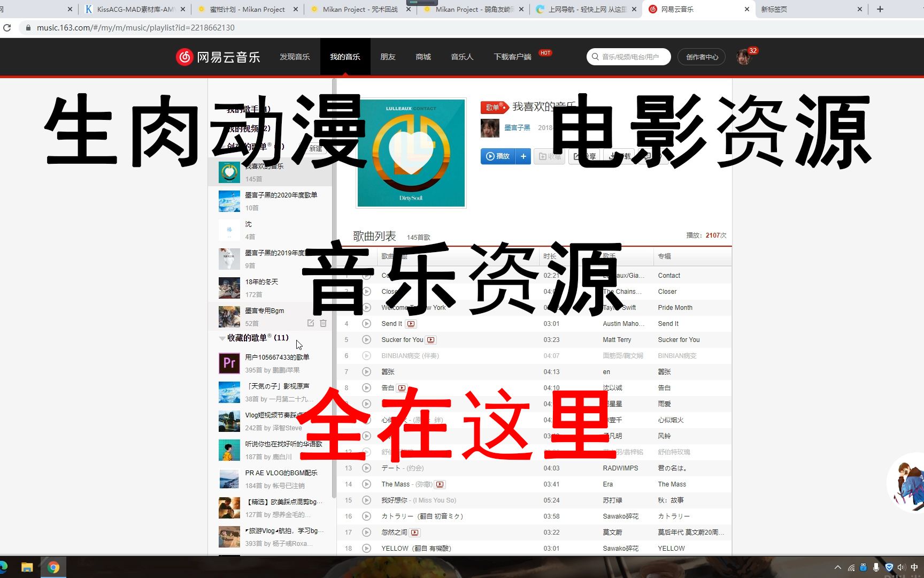Reload the browser page

click(x=7, y=28)
